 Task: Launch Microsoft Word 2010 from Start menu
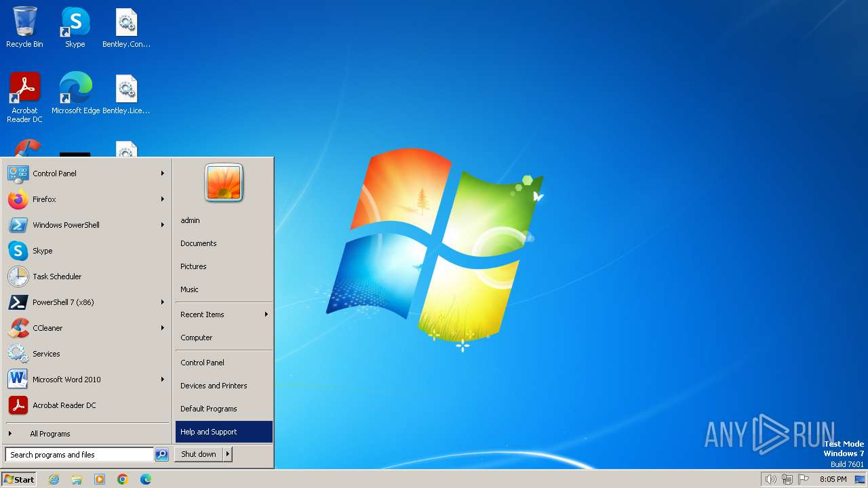87,380
